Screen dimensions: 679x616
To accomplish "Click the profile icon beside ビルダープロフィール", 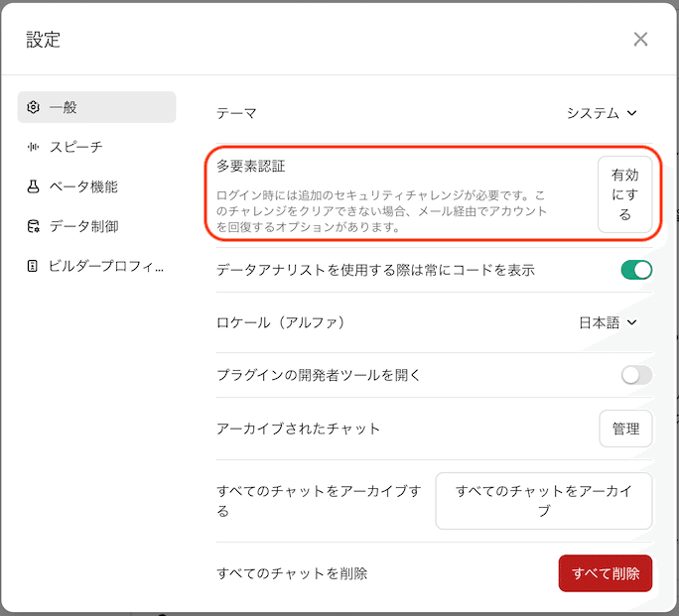I will click(x=34, y=266).
